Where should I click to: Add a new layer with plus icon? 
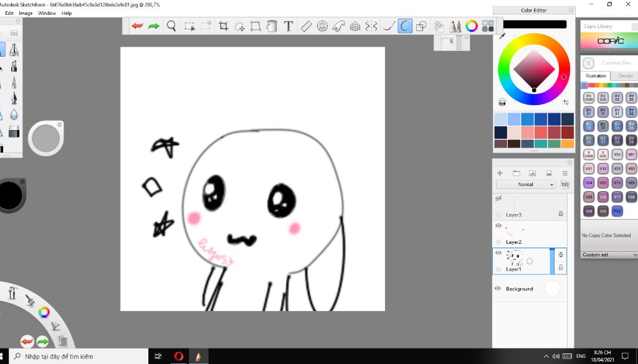(500, 173)
